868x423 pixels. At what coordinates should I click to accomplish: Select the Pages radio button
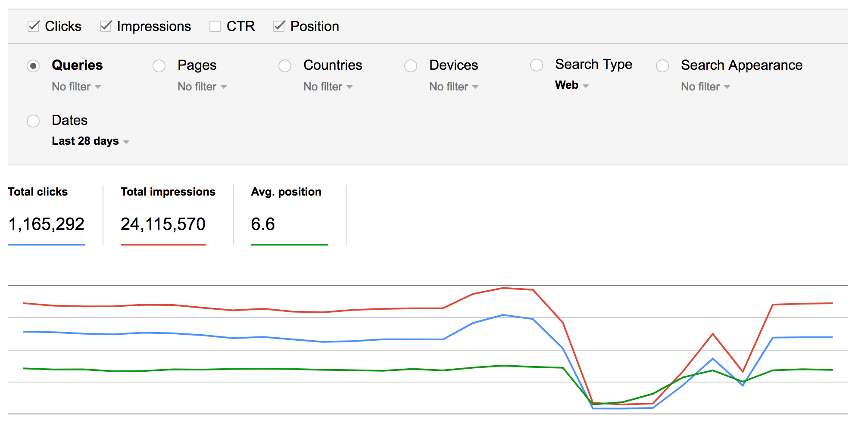pos(159,66)
